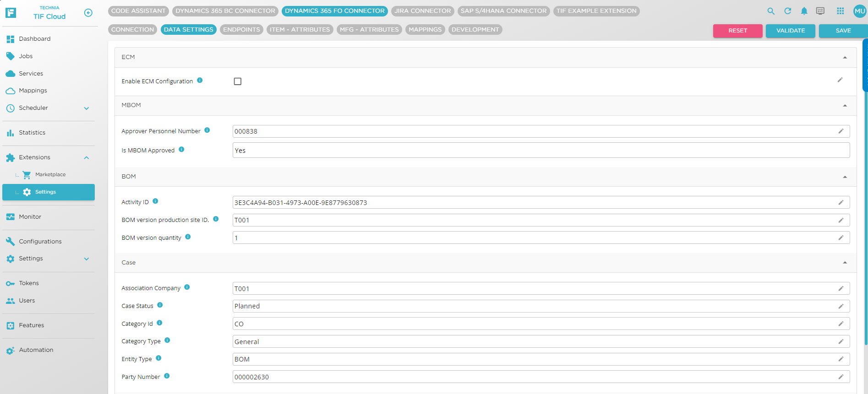Click the info icon beside Activity ID
The image size is (868, 394).
[155, 201]
